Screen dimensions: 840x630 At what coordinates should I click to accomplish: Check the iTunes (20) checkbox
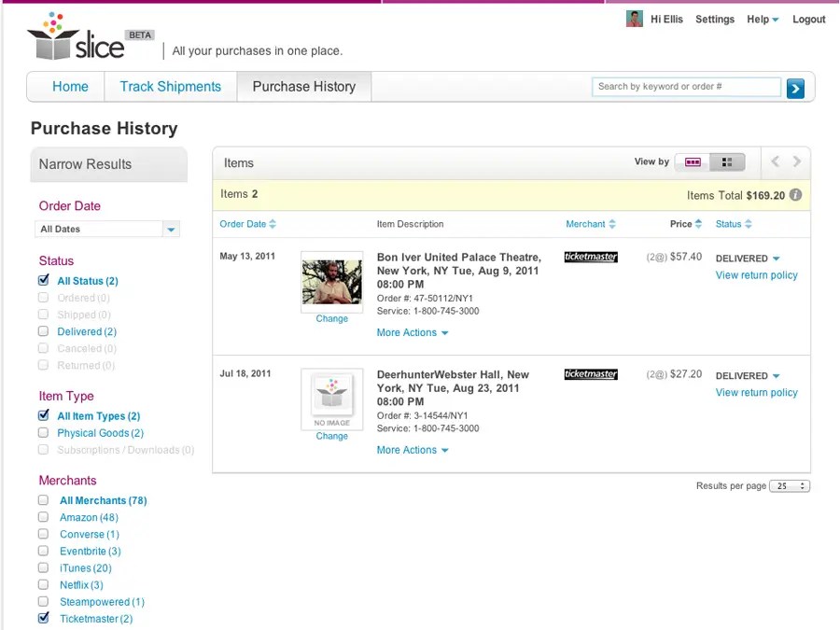pyautogui.click(x=43, y=567)
